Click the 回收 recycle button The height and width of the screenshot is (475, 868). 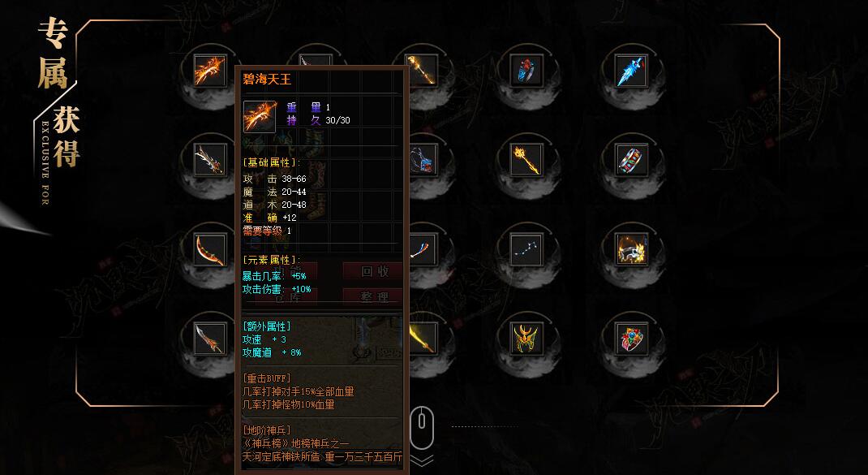tap(374, 271)
